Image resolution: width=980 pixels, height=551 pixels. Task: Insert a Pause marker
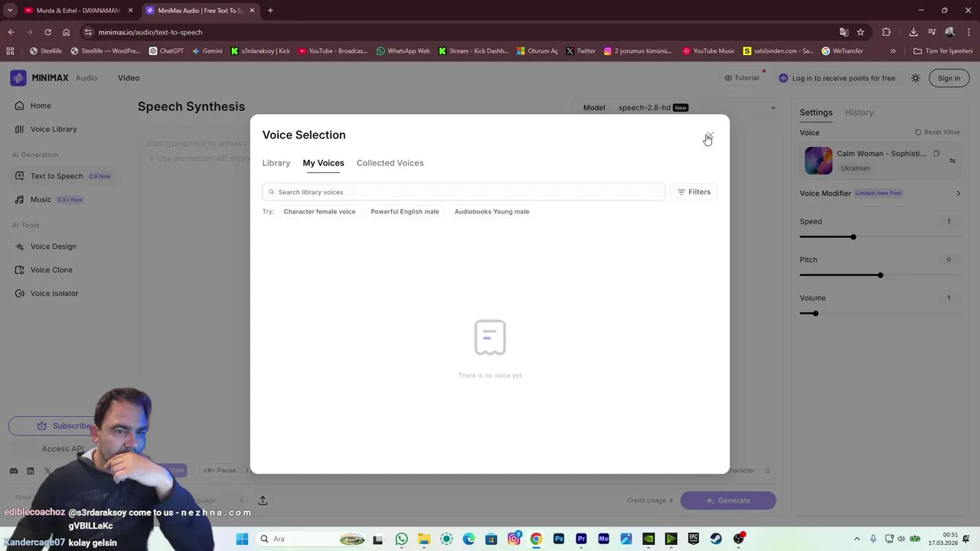tap(220, 471)
